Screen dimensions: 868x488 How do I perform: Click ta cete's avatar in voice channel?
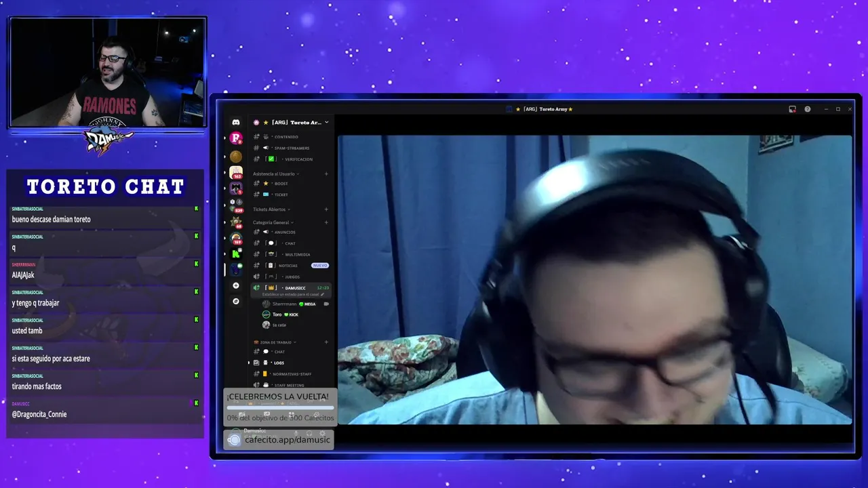[267, 325]
